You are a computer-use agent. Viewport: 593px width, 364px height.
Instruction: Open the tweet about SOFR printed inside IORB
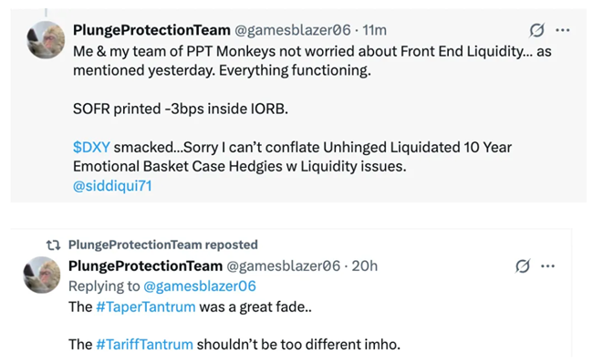pyautogui.click(x=298, y=106)
